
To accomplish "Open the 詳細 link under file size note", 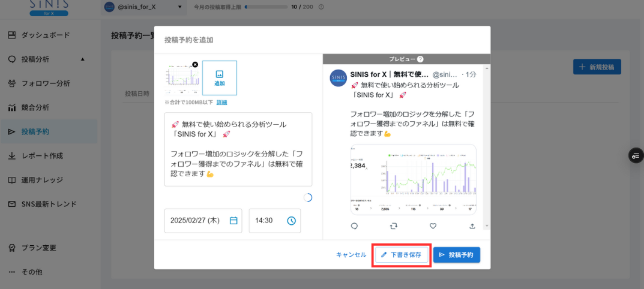I will [222, 103].
